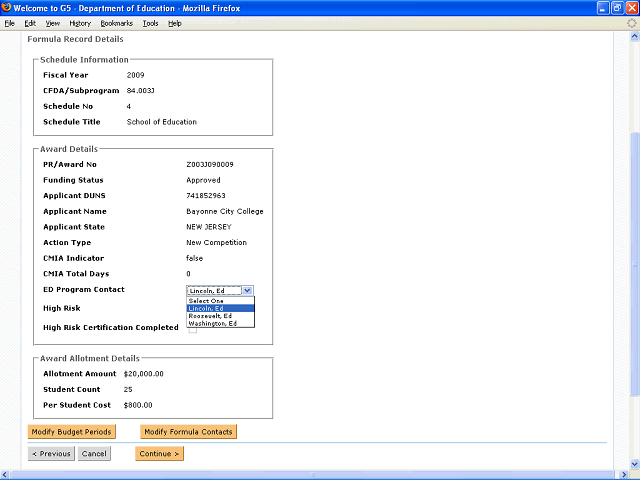The width and height of the screenshot is (640, 480).
Task: Open the History menu
Action: pyautogui.click(x=80, y=24)
